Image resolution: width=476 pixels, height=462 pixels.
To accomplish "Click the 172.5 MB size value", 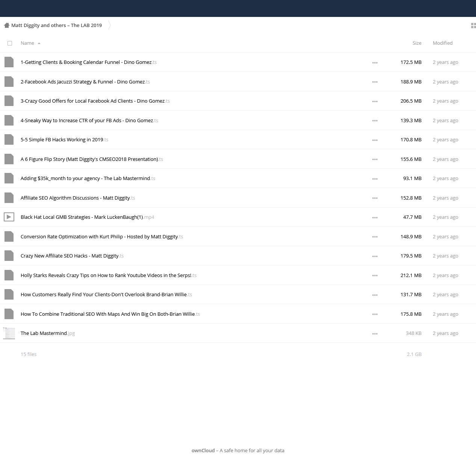I will point(411,62).
